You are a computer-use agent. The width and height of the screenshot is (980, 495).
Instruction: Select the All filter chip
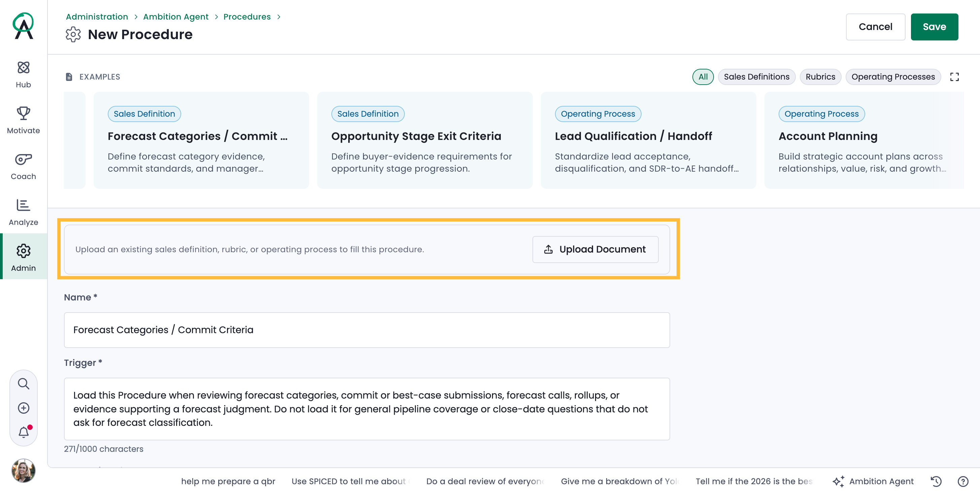coord(703,77)
